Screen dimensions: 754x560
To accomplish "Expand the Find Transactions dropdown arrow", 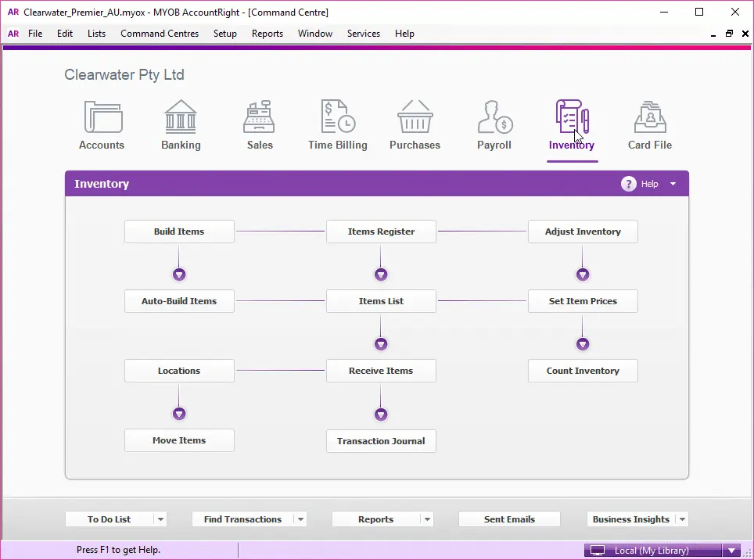I will 300,519.
